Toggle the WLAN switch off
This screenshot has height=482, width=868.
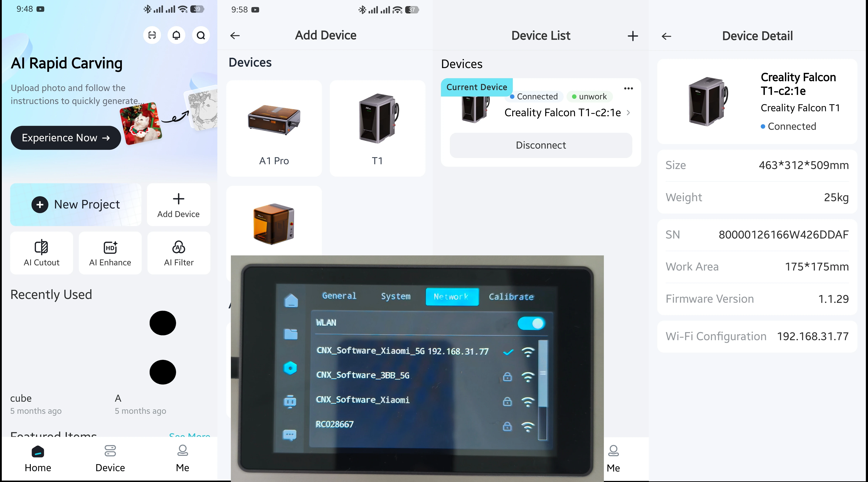tap(531, 323)
